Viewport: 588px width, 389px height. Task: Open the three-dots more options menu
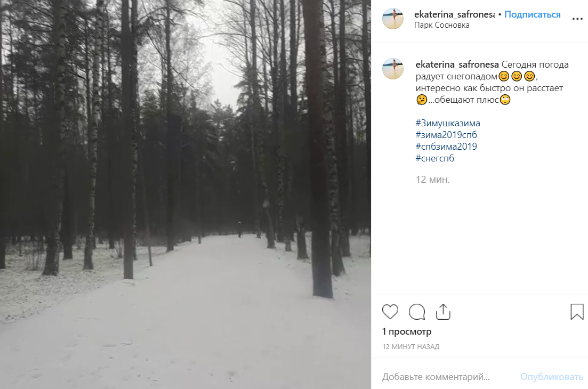pos(577,19)
